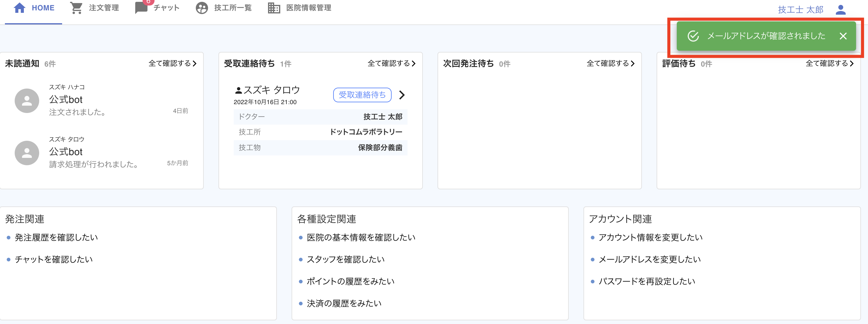Expand 全て確認する for 受取連絡待ち
Image resolution: width=868 pixels, height=324 pixels.
click(x=392, y=63)
